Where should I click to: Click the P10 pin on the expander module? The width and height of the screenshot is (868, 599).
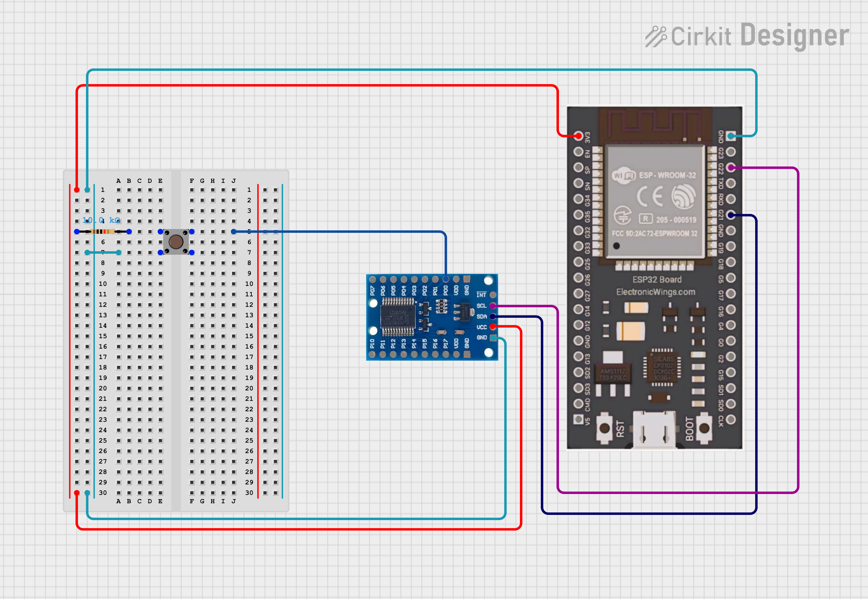click(372, 354)
